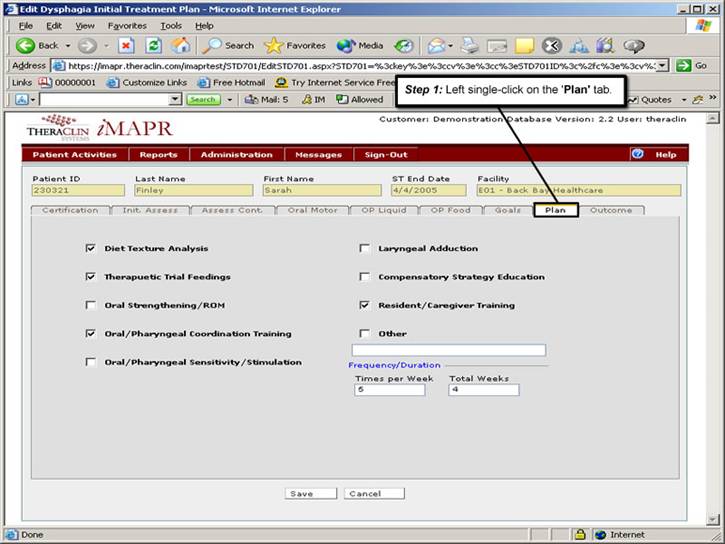725x544 pixels.
Task: Enable Oral Strengthening/ROM checkbox
Action: pyautogui.click(x=91, y=305)
